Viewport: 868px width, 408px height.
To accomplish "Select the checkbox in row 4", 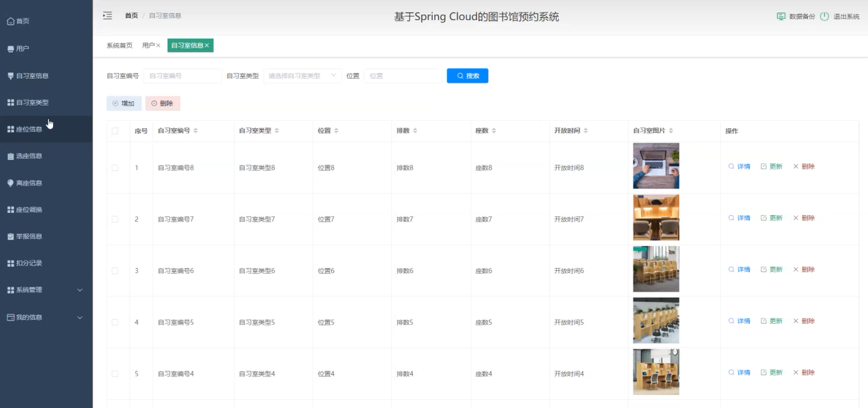I will 115,322.
